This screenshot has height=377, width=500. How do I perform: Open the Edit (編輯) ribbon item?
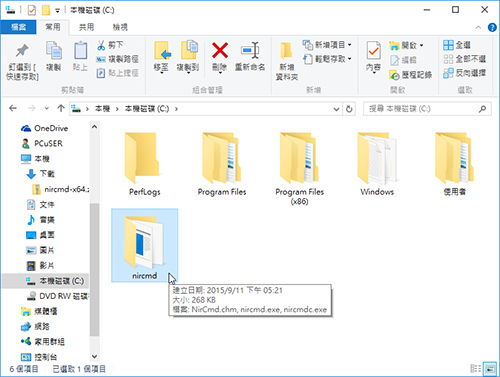403,60
